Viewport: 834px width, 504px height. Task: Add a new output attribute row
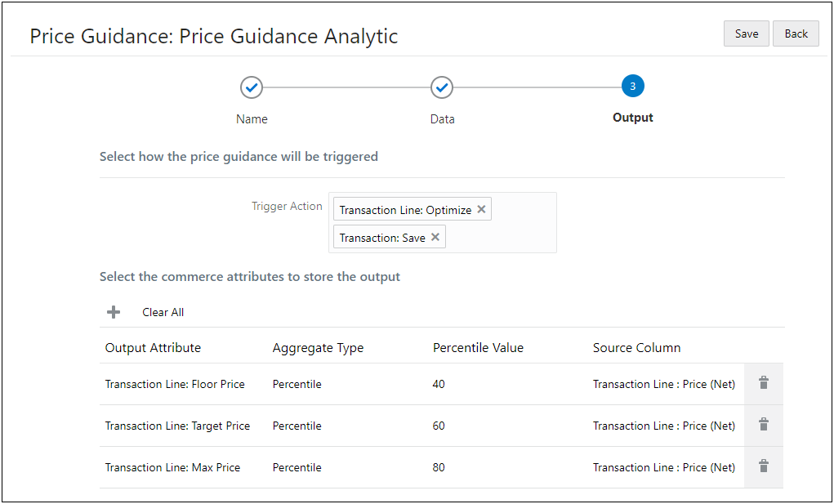pos(114,312)
